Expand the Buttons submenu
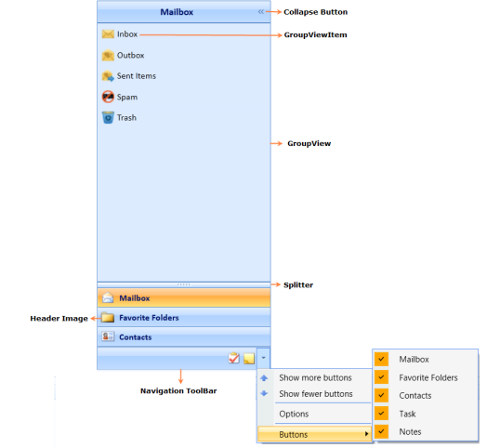Image resolution: width=487 pixels, height=448 pixels. 314,434
